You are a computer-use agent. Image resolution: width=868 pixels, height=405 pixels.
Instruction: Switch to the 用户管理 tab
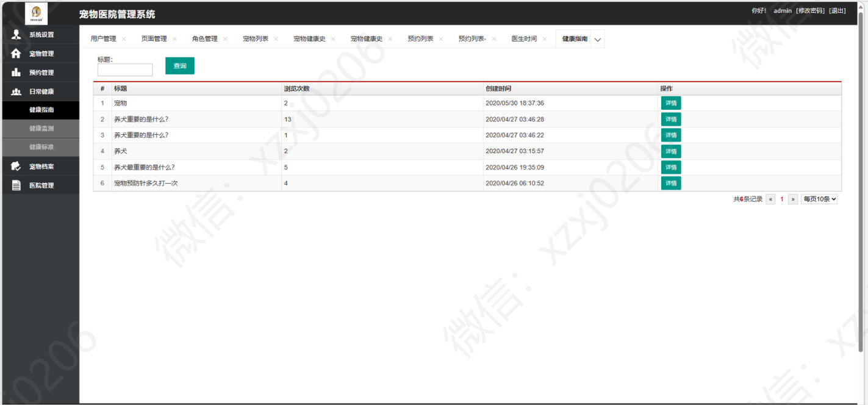(x=103, y=39)
